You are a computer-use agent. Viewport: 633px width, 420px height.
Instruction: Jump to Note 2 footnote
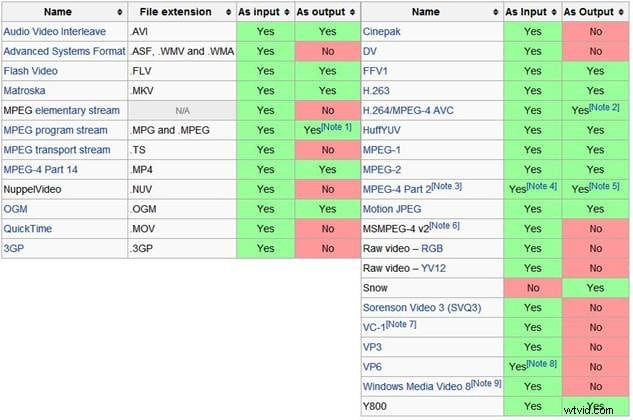[604, 107]
